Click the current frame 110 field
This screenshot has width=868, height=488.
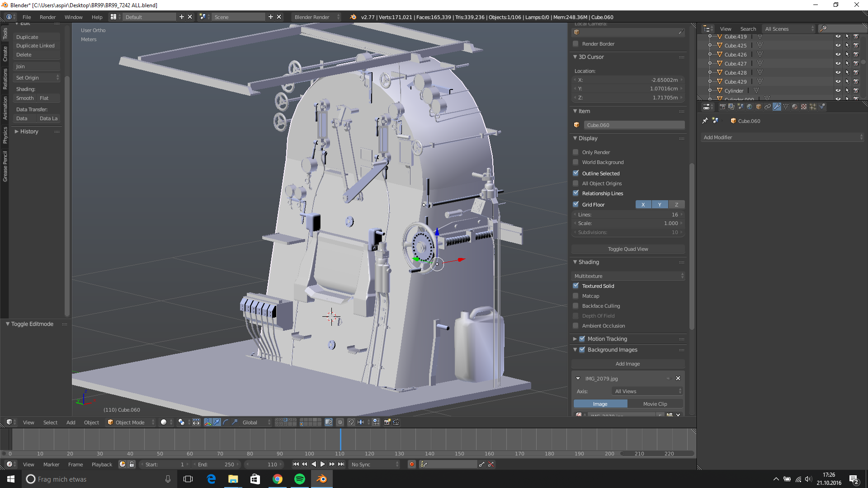tap(264, 464)
